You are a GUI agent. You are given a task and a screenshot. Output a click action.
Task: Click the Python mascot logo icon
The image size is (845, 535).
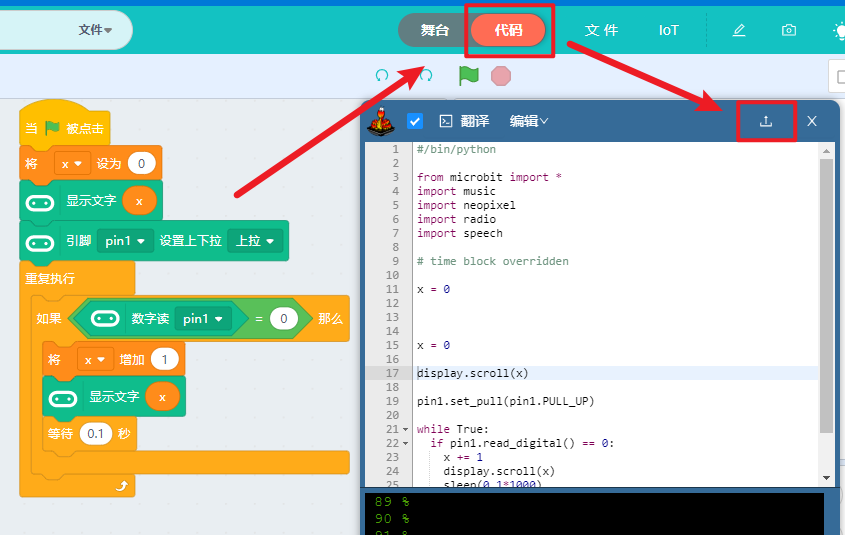[x=381, y=121]
